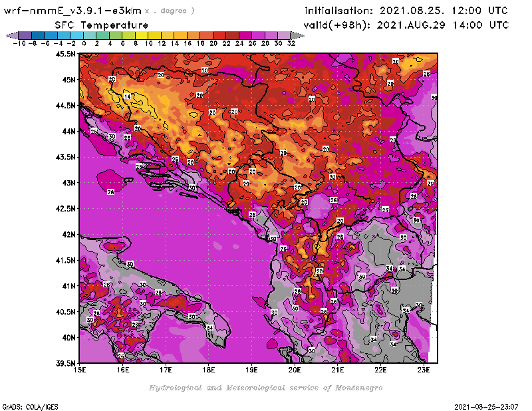Click the 17E longitude label
Image resolution: width=532 pixels, height=411 pixels.
pos(166,370)
